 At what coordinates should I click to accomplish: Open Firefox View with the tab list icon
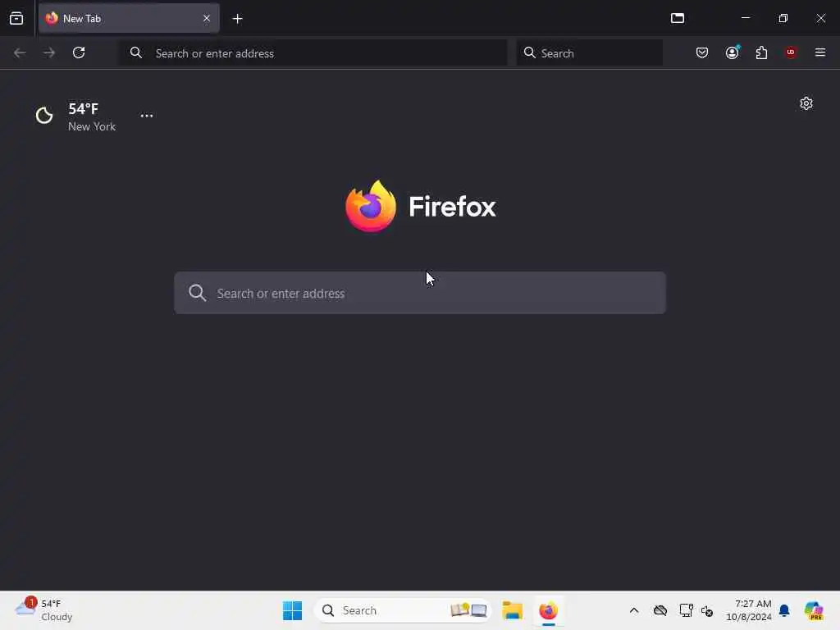pyautogui.click(x=16, y=18)
